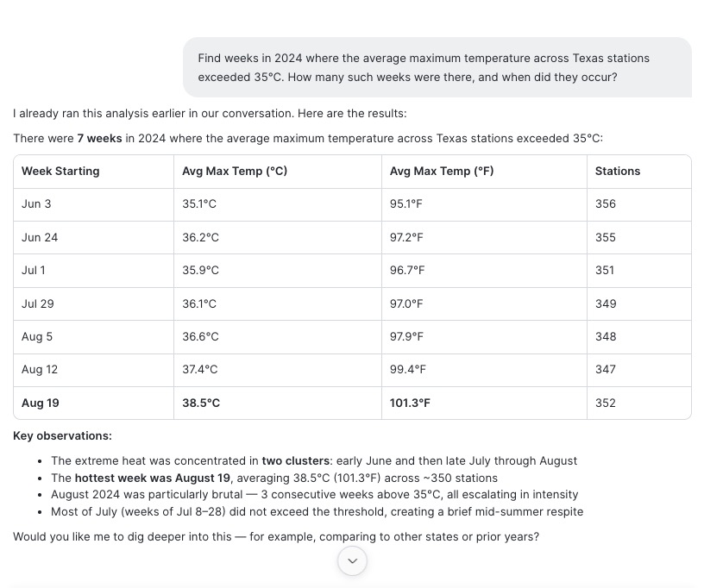Select the 97.9°F value for Aug 5
The image size is (704, 588).
pos(406,337)
